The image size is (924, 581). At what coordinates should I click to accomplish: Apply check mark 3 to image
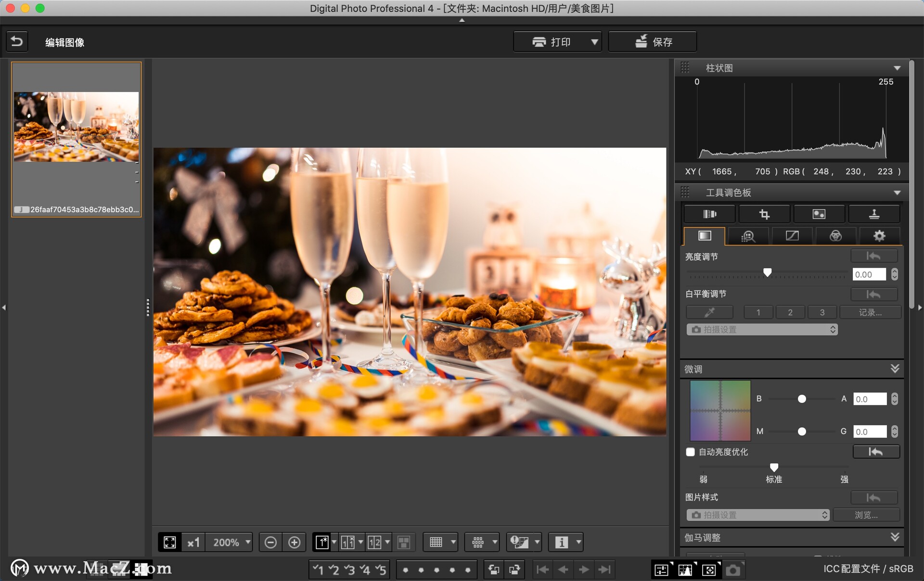click(x=349, y=570)
